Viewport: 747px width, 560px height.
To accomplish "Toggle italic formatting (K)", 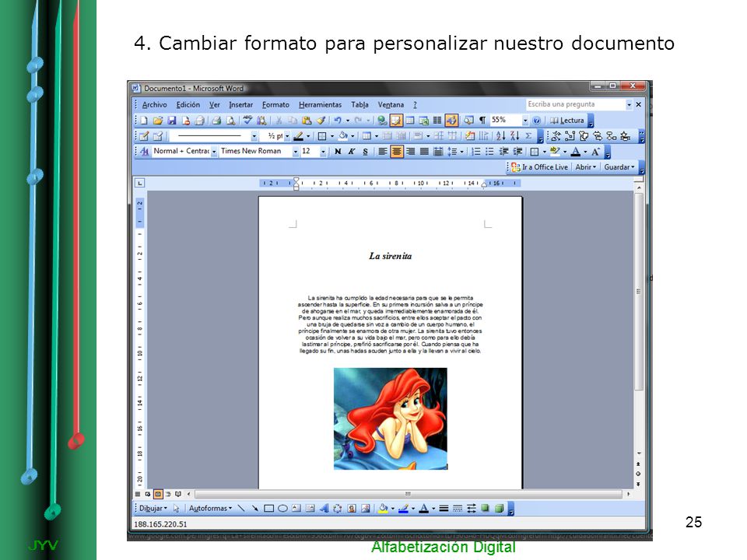I will 352,152.
